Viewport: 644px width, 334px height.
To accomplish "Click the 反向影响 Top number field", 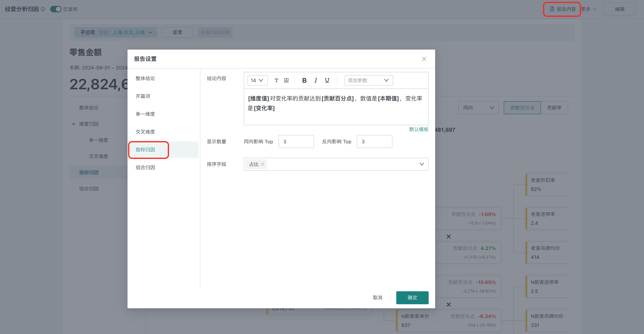I will pyautogui.click(x=374, y=141).
